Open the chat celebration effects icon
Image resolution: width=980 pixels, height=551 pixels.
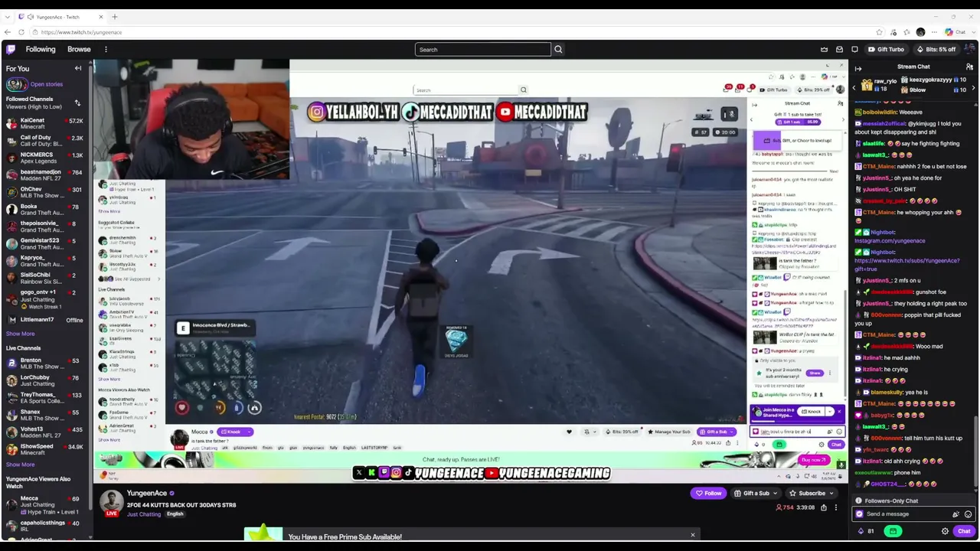click(955, 514)
